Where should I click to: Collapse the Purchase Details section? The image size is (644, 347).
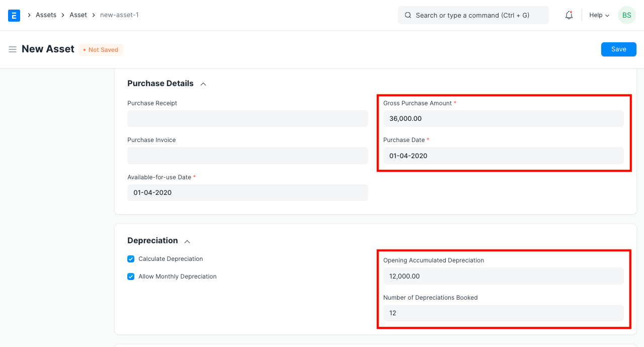point(203,84)
